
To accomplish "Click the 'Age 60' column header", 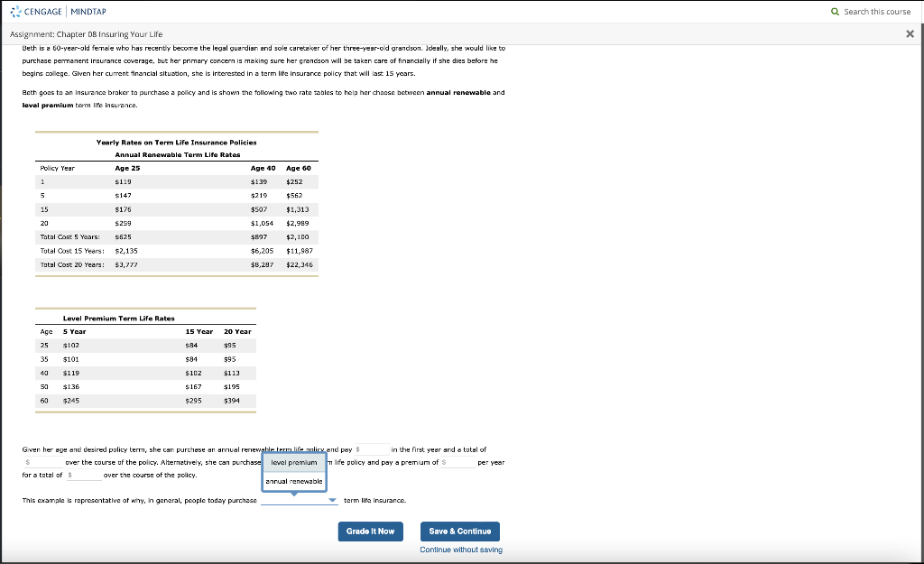I will pyautogui.click(x=298, y=168).
